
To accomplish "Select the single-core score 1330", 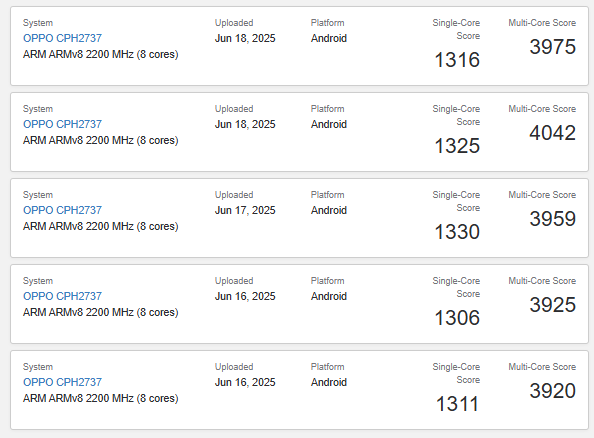I will click(457, 232).
